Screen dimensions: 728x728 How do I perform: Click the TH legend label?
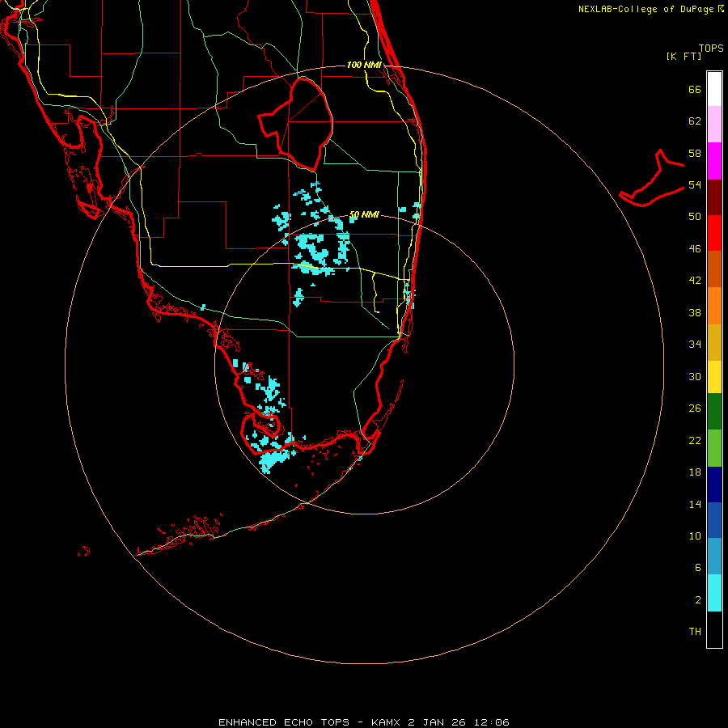click(695, 631)
